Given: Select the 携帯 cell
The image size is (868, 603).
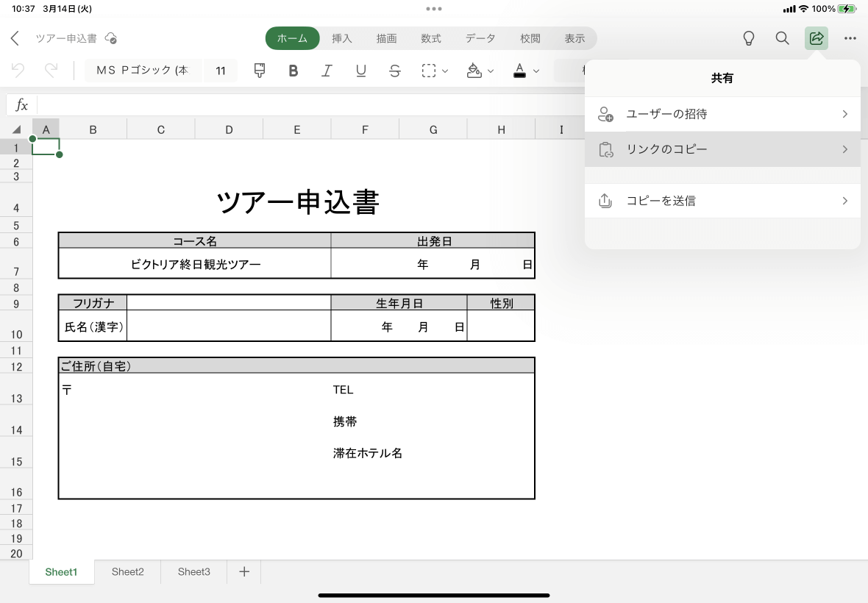Looking at the screenshot, I should pyautogui.click(x=345, y=421).
